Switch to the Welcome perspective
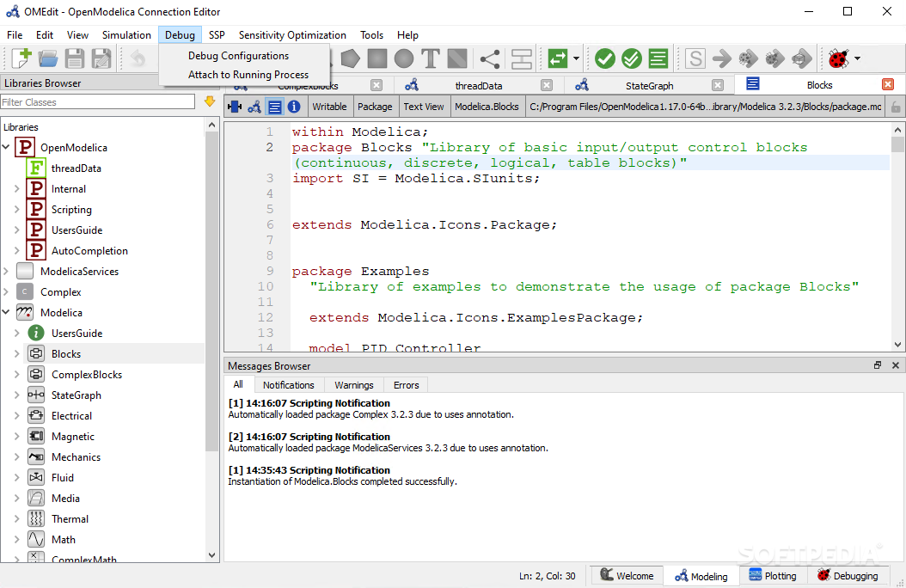The width and height of the screenshot is (906, 588). 627,575
